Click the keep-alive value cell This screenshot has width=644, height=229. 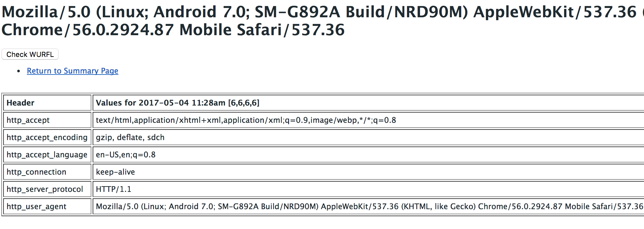pos(115,172)
